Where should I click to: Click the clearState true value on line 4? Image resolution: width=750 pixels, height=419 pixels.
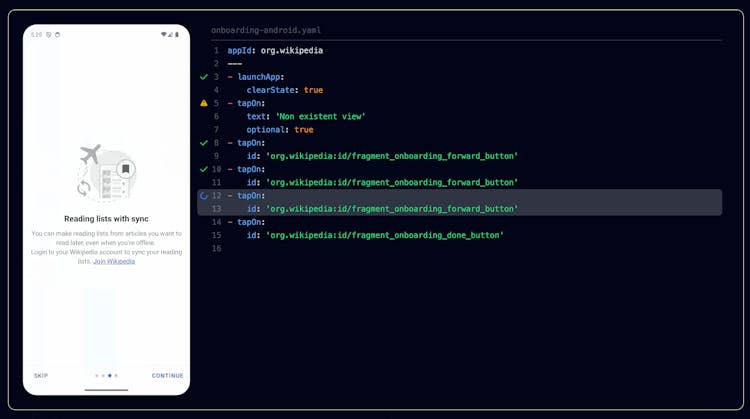pos(313,90)
